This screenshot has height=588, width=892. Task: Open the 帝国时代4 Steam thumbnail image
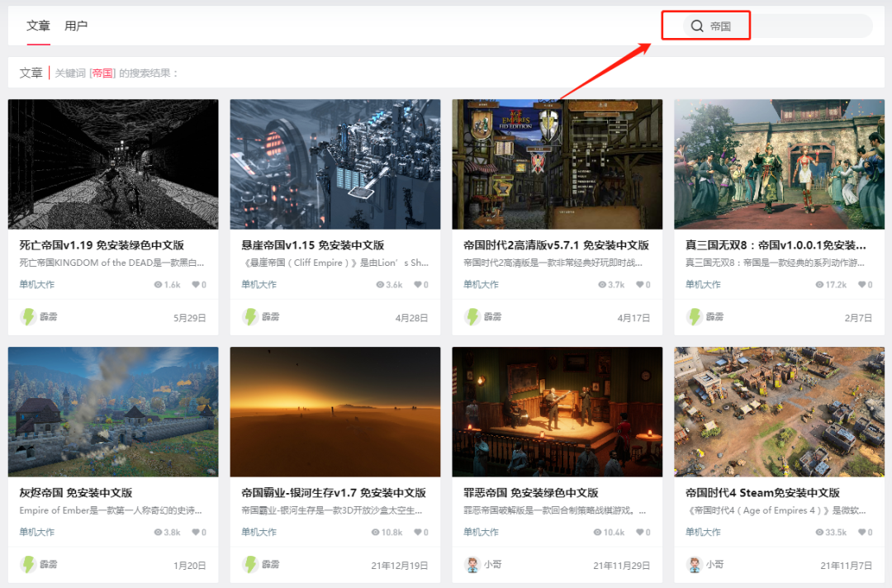pyautogui.click(x=780, y=412)
